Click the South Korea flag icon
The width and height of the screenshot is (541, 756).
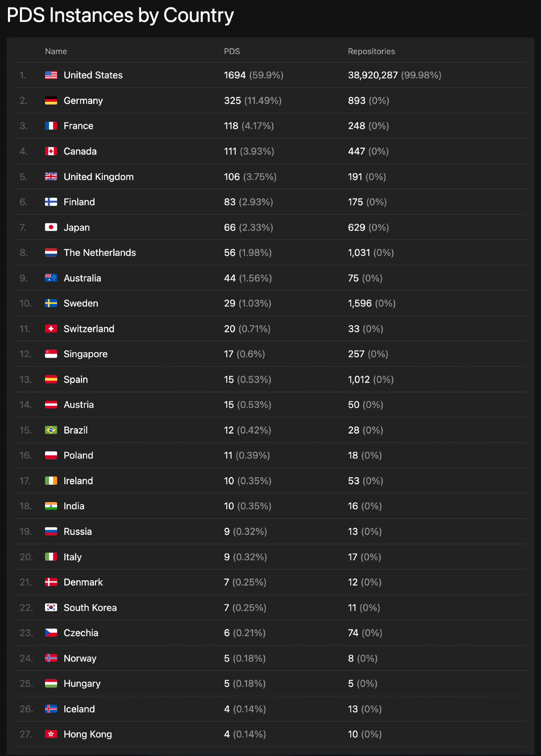(51, 607)
